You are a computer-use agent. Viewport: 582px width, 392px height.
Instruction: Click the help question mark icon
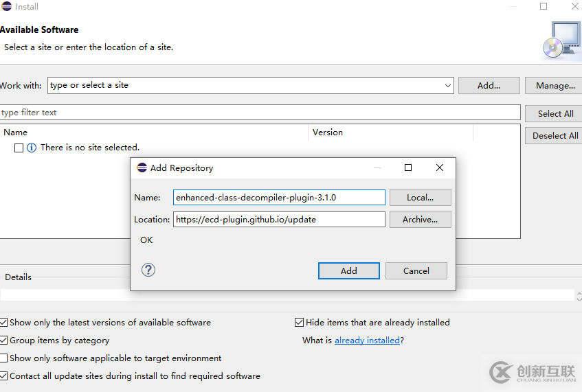coord(148,270)
